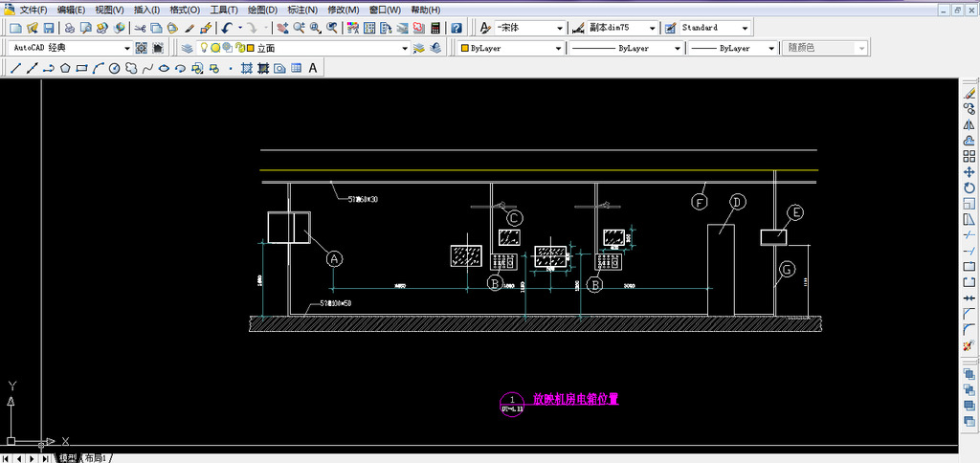The image size is (980, 463).
Task: Open the 文件(F) menu
Action: click(33, 10)
